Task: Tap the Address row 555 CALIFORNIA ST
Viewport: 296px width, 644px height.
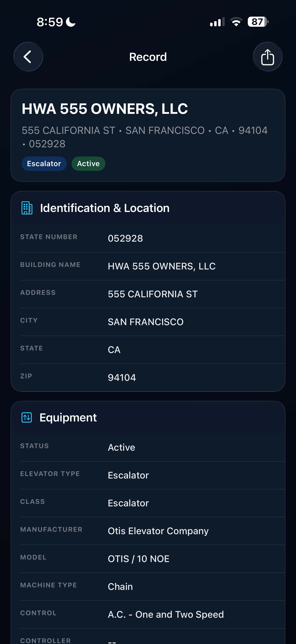Action: click(152, 294)
